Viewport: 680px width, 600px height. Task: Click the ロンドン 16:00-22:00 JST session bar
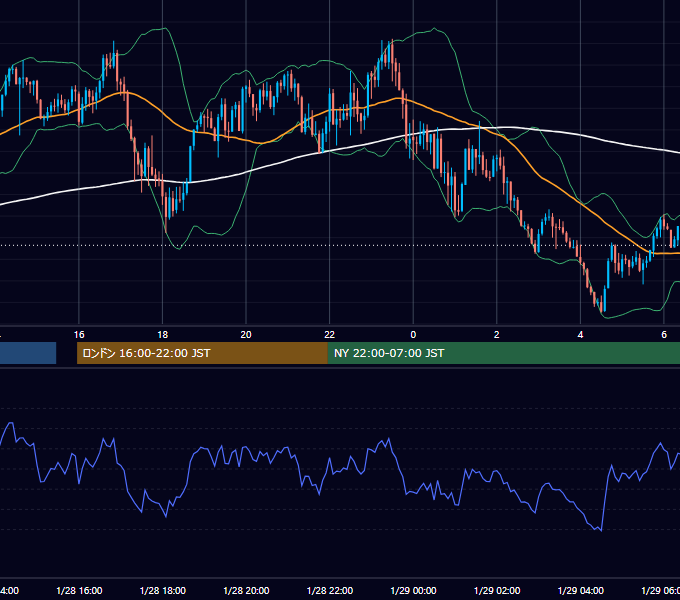(202, 353)
